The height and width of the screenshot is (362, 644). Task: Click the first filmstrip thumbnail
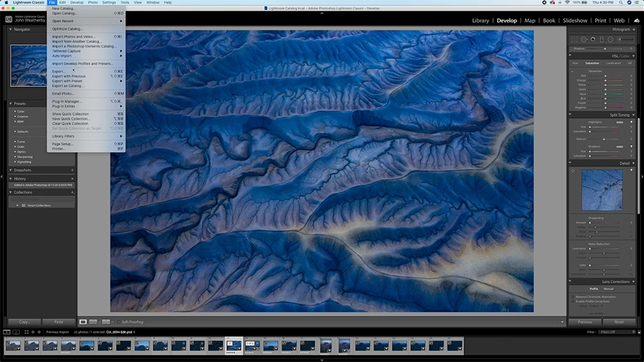tap(13, 346)
